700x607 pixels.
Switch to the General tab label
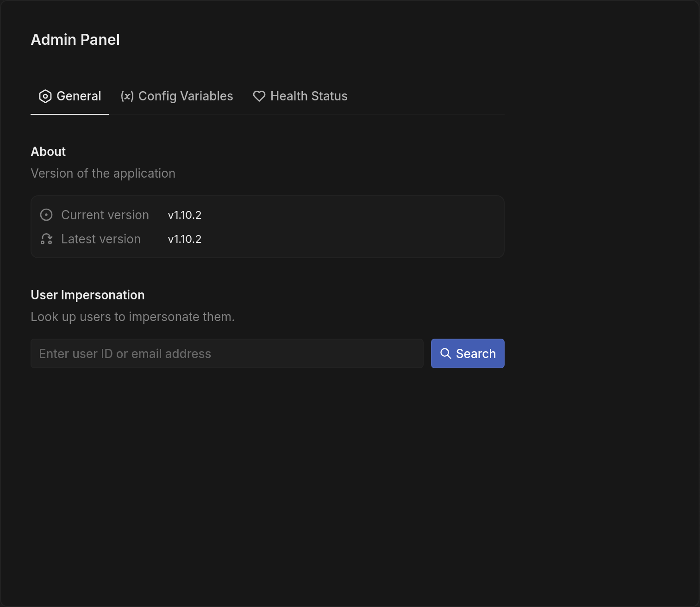(x=79, y=96)
